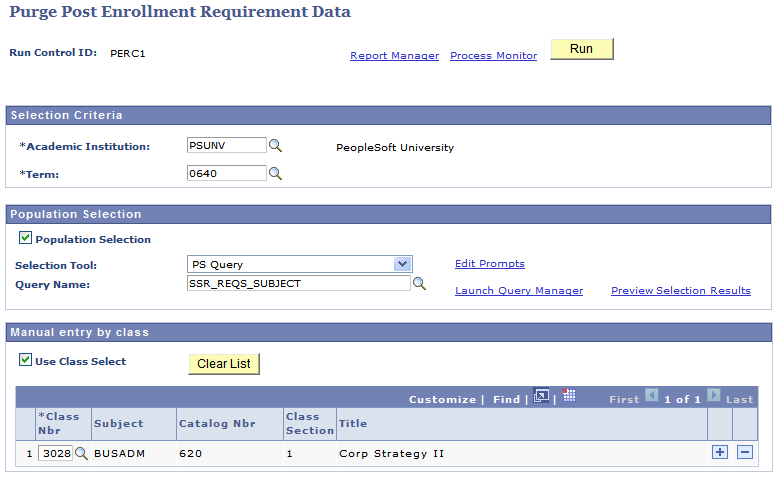Open Class Nbr lookup for 3028
The width and height of the screenshot is (778, 478).
[x=81, y=453]
